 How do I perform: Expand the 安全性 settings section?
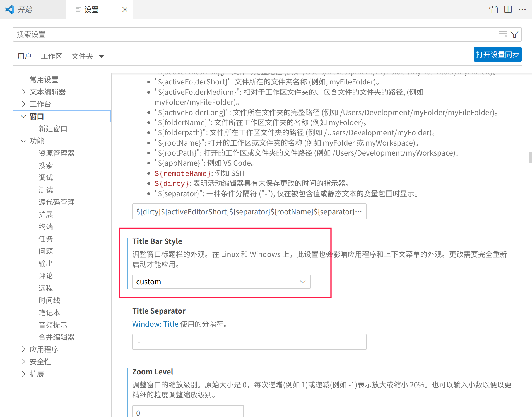23,362
